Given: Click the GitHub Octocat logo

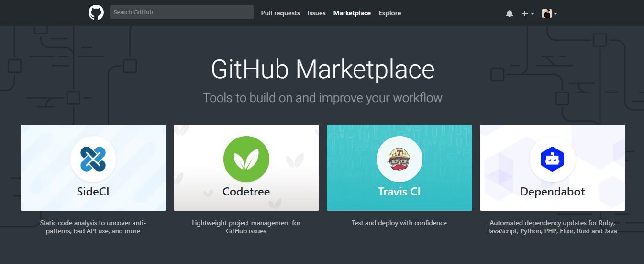Looking at the screenshot, I should [x=96, y=12].
